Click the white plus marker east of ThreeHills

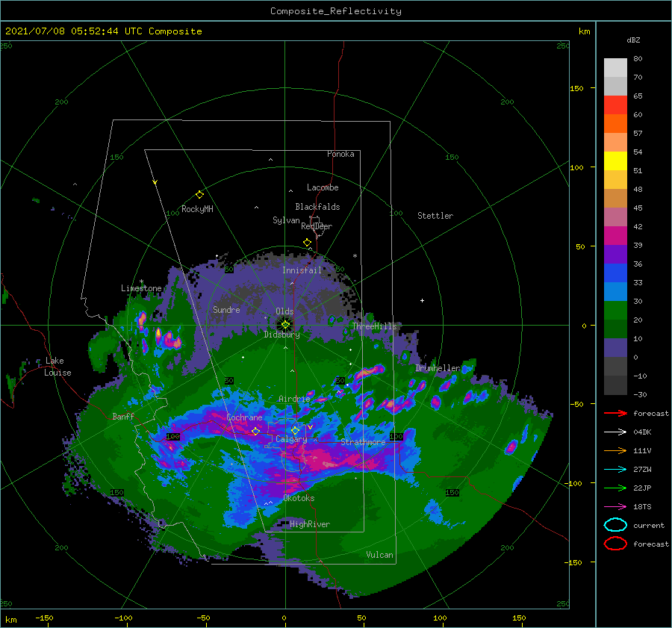(x=422, y=300)
